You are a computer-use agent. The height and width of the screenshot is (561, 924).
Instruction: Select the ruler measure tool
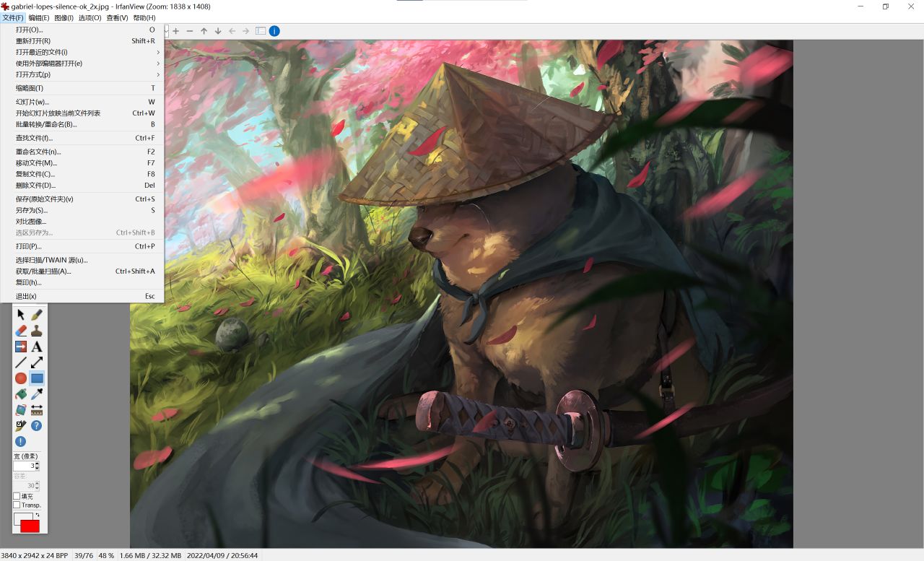click(x=37, y=410)
